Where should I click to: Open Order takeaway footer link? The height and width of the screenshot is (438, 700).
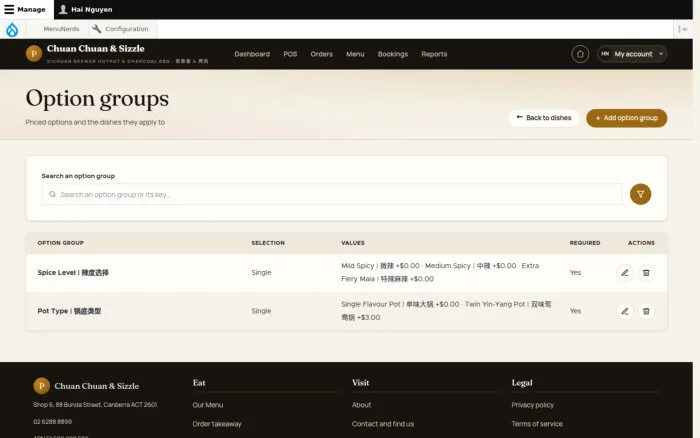(217, 424)
